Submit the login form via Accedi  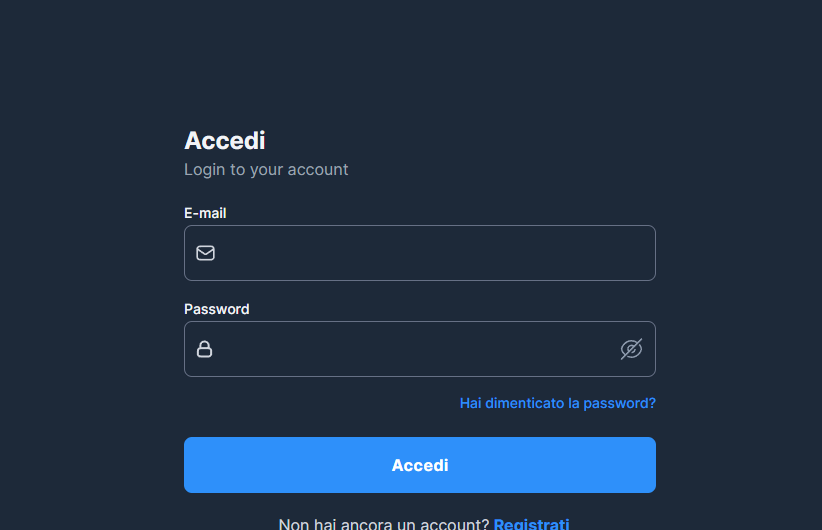[419, 465]
